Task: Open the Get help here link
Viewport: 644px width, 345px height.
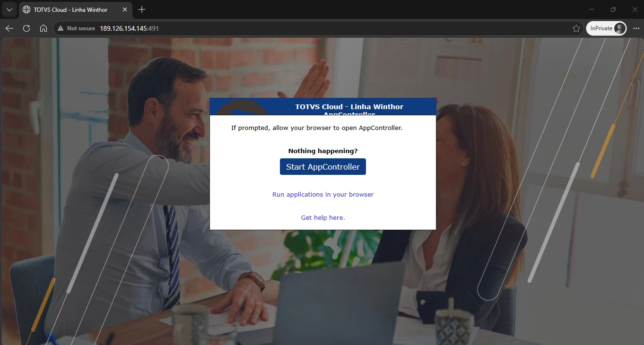Action: [323, 217]
